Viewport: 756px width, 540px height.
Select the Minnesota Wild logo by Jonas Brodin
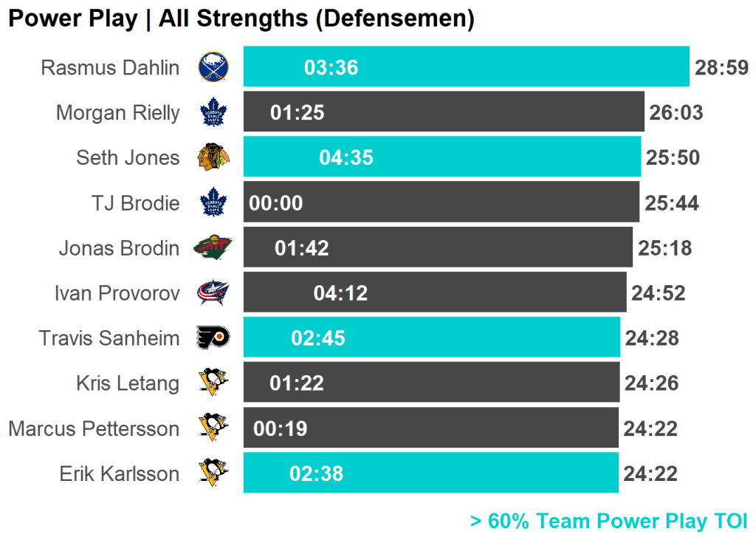point(213,247)
